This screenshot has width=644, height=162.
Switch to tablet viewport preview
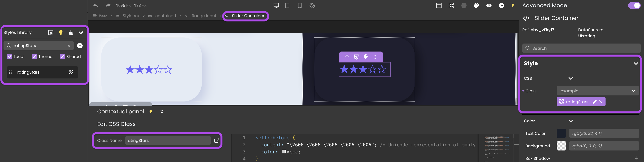(x=287, y=5)
